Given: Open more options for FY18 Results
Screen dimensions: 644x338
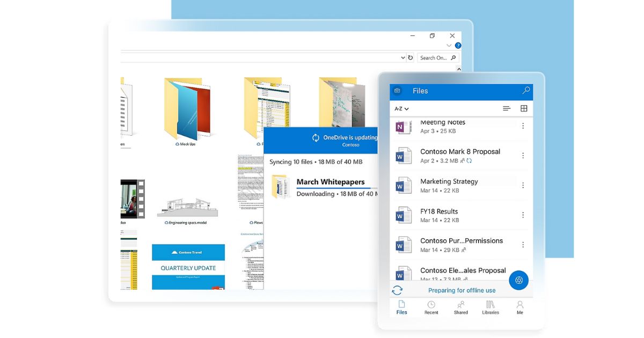Looking at the screenshot, I should (523, 215).
